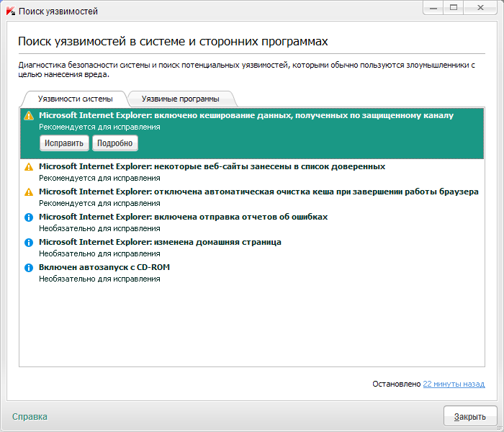This screenshot has height=432, width=504.
Task: Click the Kaspersky logo in title bar
Action: tap(10, 11)
